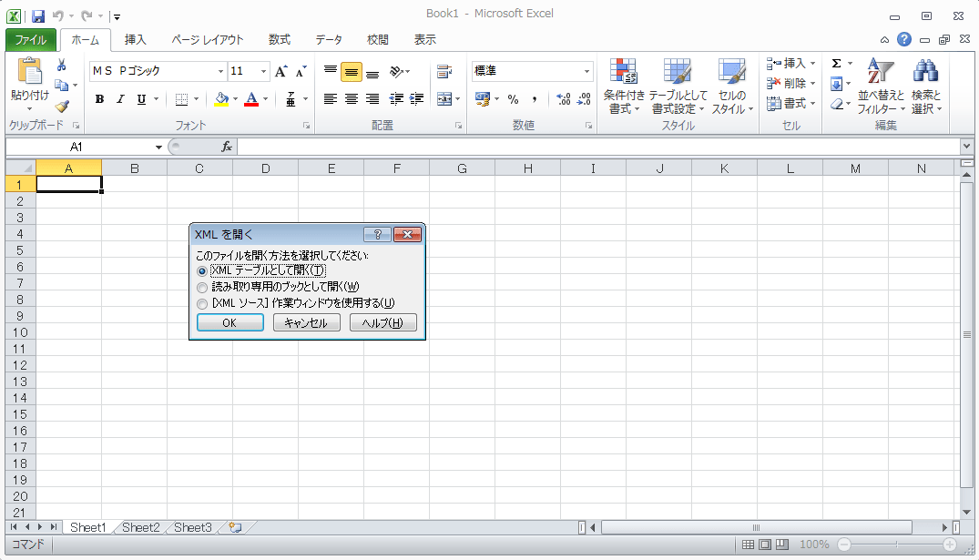
Task: Expand the Name Box dropdown arrow
Action: pyautogui.click(x=158, y=147)
